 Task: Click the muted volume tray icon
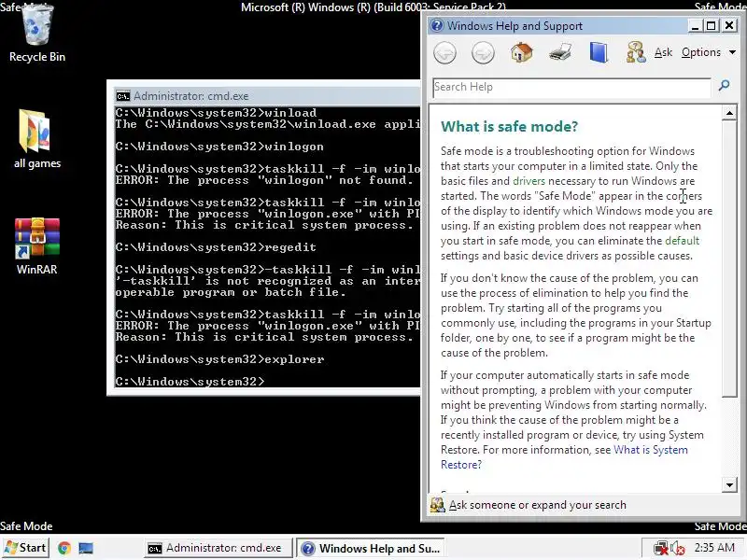pos(678,548)
